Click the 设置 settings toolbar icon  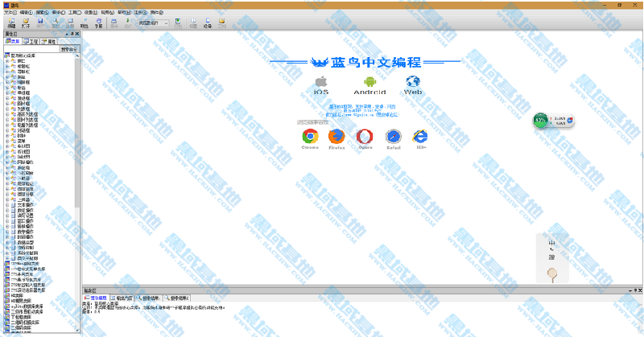click(x=193, y=21)
